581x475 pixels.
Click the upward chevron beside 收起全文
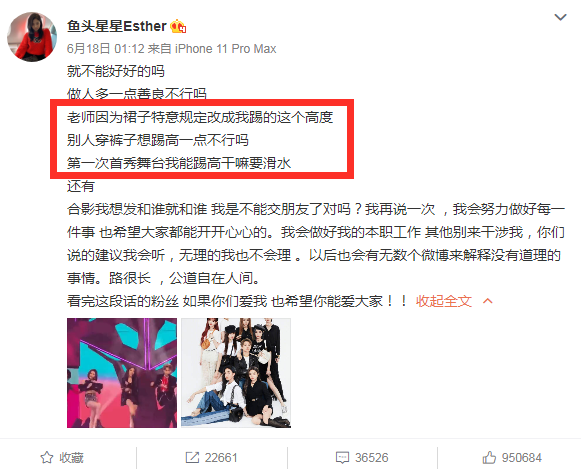click(488, 301)
